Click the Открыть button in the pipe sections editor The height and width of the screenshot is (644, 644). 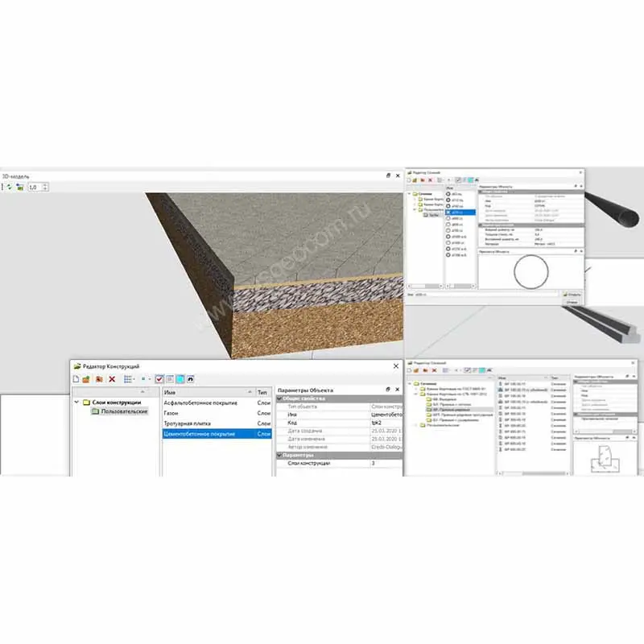(x=572, y=295)
